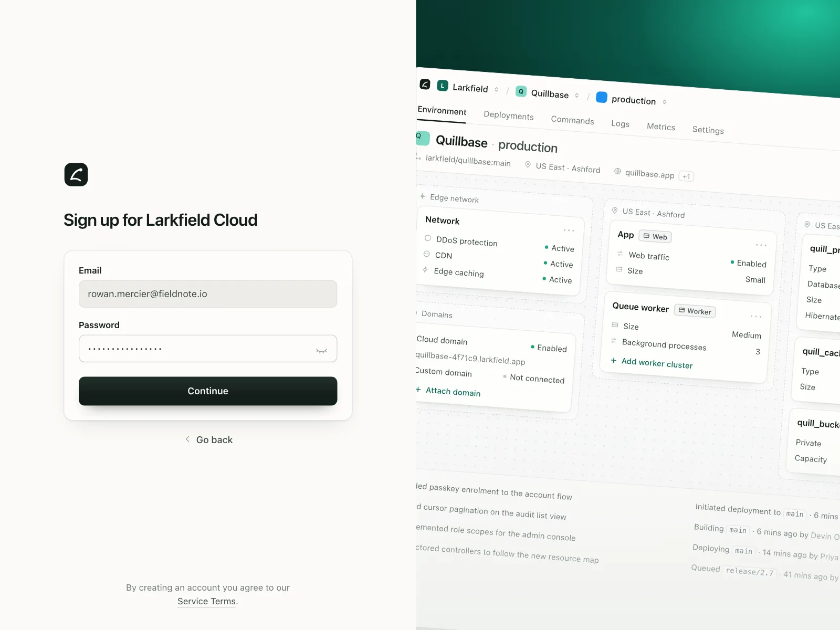Open the Settings tab

(708, 130)
